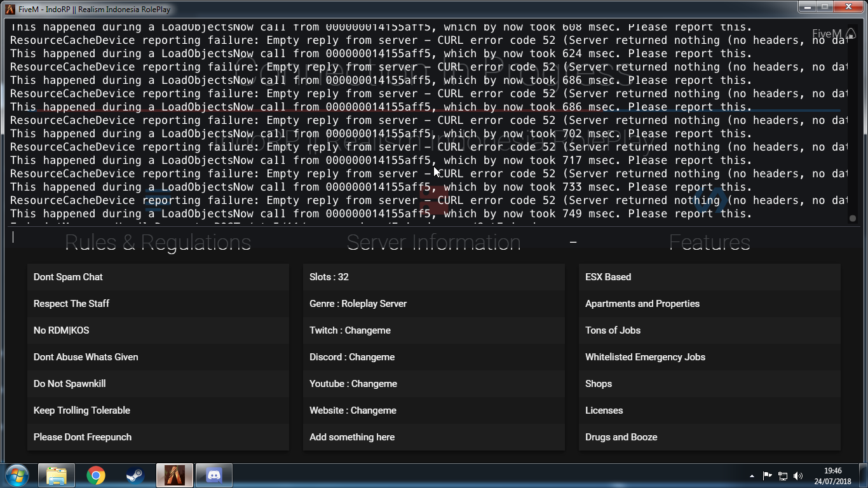
Task: Select the "No RDM|KOS" rule
Action: pyautogui.click(x=158, y=330)
